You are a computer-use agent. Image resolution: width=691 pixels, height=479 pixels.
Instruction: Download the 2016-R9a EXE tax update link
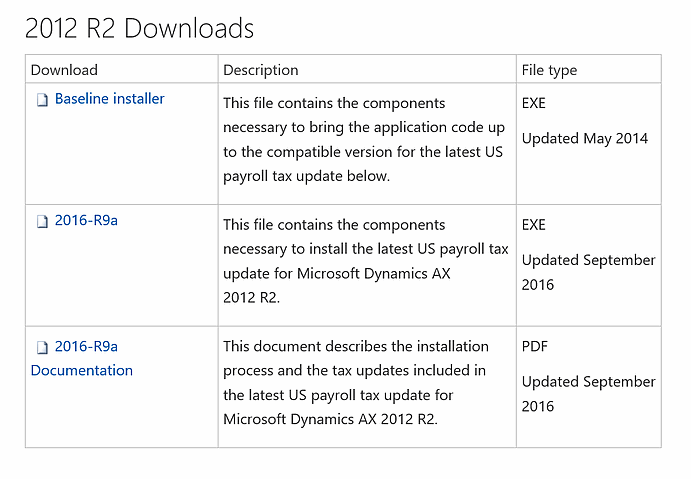click(x=86, y=220)
